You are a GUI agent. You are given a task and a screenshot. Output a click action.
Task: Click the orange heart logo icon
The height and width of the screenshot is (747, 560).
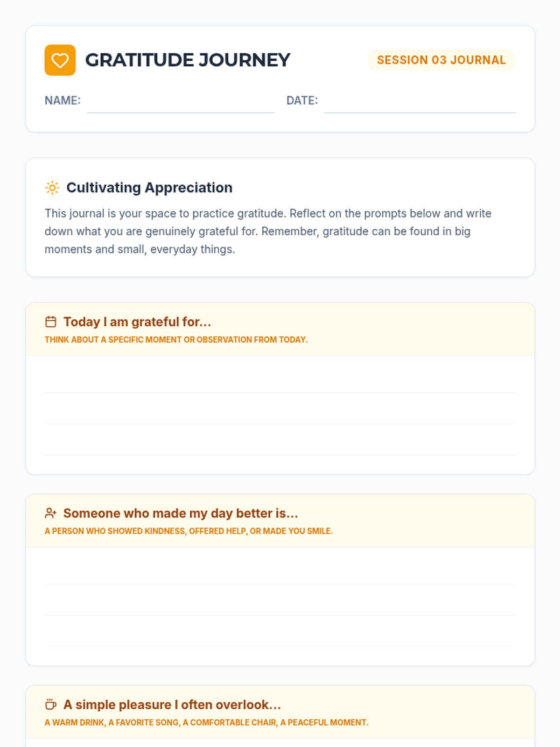pyautogui.click(x=60, y=60)
